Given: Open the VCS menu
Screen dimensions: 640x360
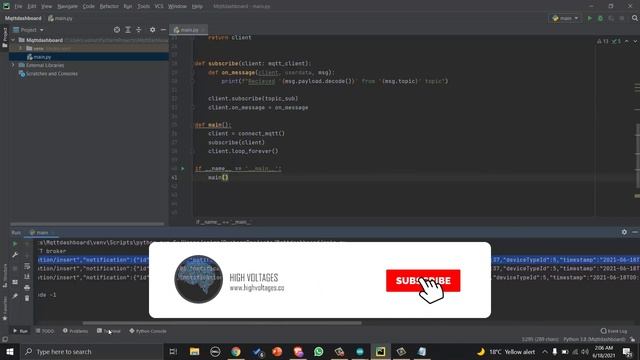Looking at the screenshot, I should pos(159,7).
